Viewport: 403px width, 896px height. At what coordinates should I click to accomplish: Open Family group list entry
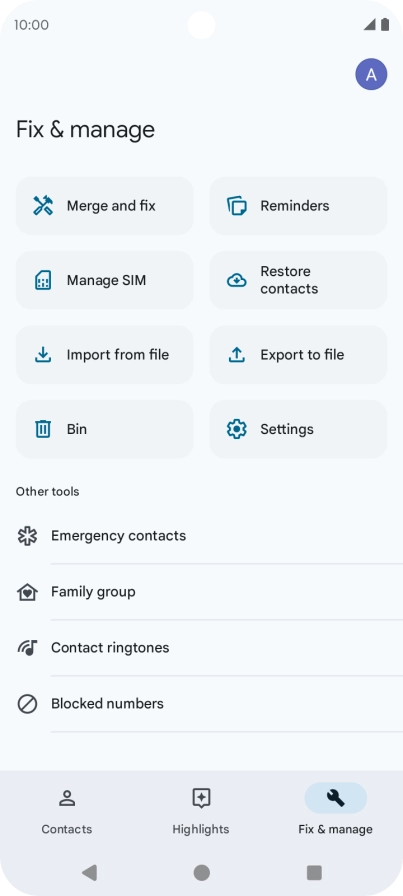201,592
